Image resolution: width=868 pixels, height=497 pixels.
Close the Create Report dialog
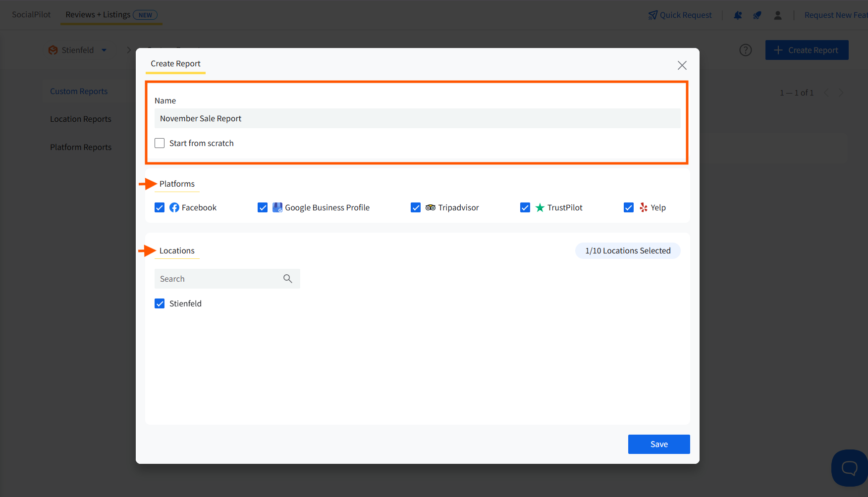(682, 65)
